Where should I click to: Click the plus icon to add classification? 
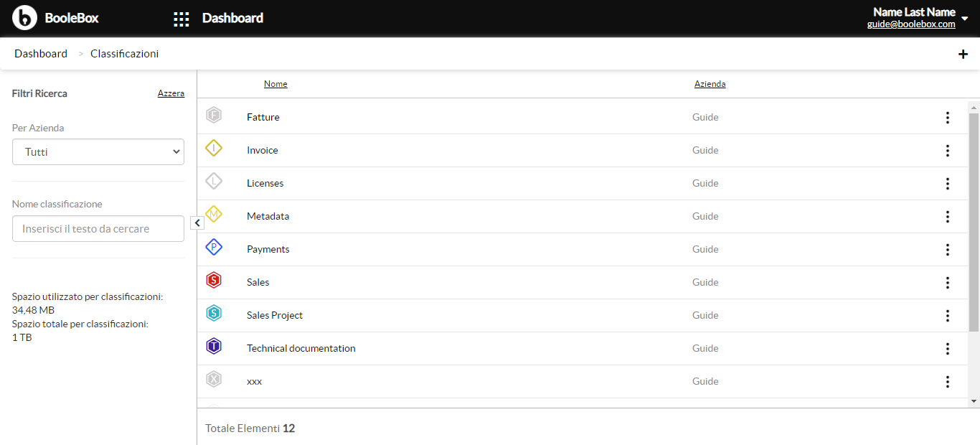pos(963,54)
